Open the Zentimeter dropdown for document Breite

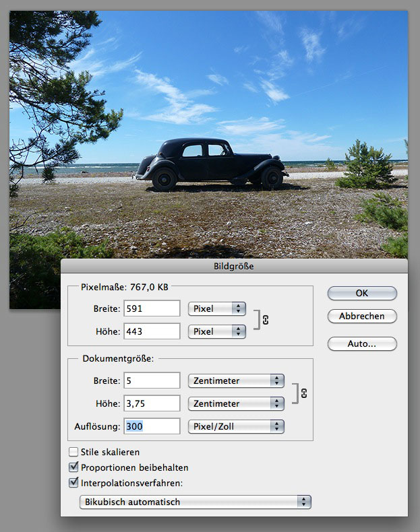tap(236, 380)
